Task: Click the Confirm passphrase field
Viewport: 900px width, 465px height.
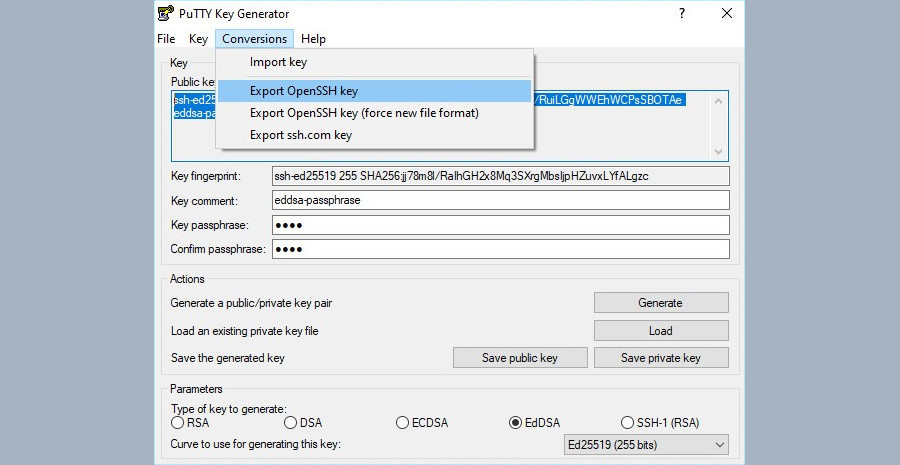Action: pos(501,249)
